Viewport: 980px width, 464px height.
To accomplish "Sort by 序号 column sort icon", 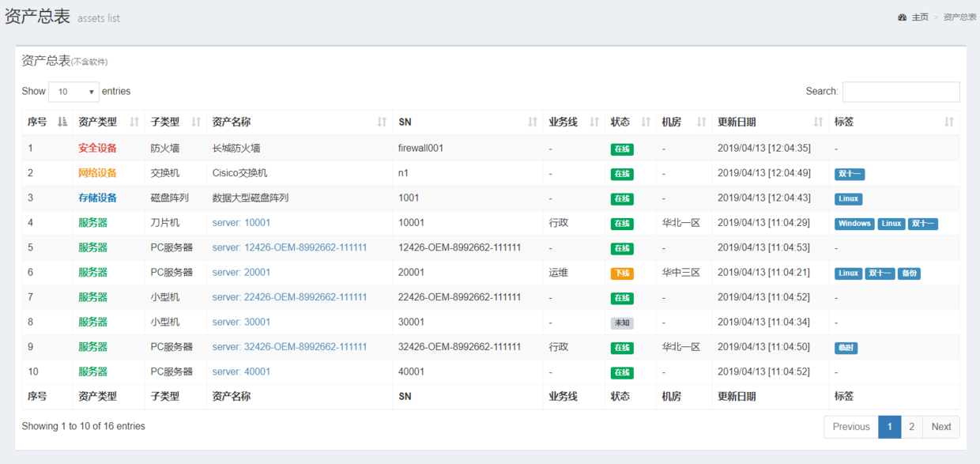I will pyautogui.click(x=62, y=122).
